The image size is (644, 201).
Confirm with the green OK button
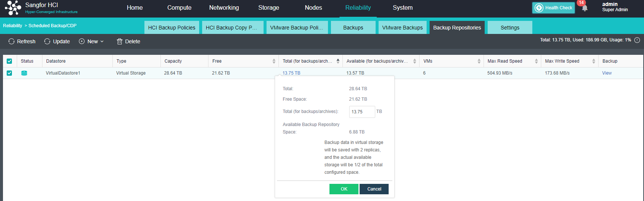344,189
